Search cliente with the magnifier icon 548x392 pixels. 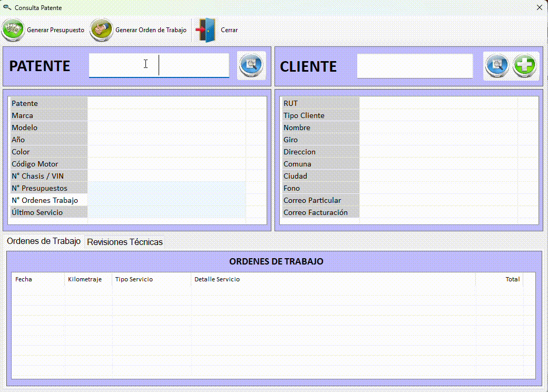click(496, 66)
